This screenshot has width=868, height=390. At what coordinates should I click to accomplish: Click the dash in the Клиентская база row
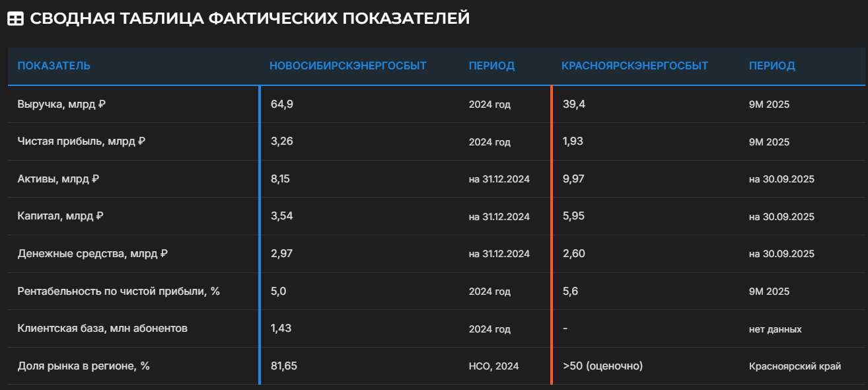coord(565,329)
